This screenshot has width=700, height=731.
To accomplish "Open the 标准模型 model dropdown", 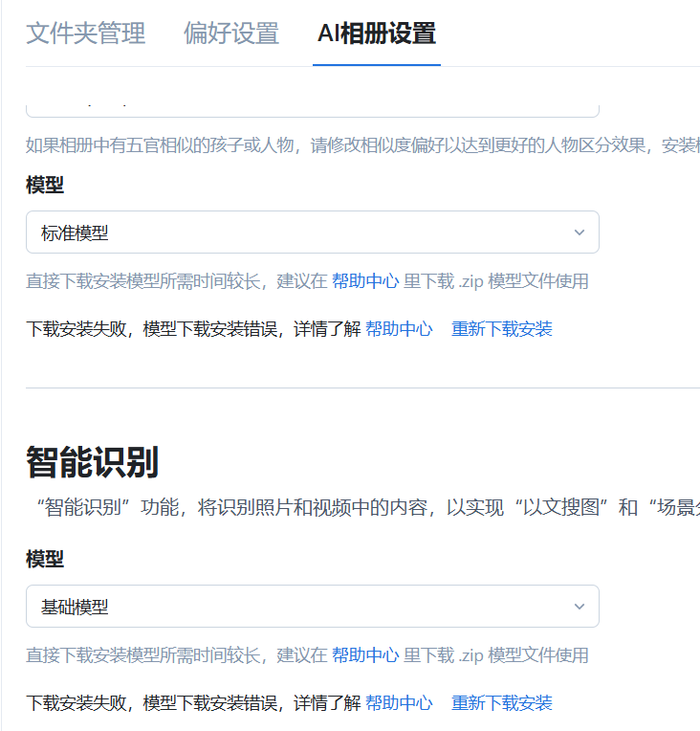I will [x=313, y=233].
